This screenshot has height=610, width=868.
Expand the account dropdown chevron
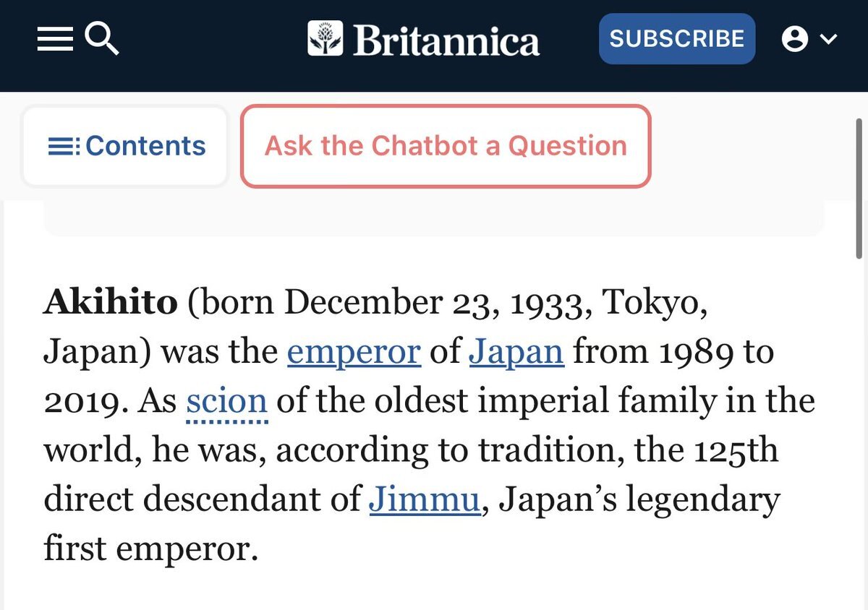(828, 39)
